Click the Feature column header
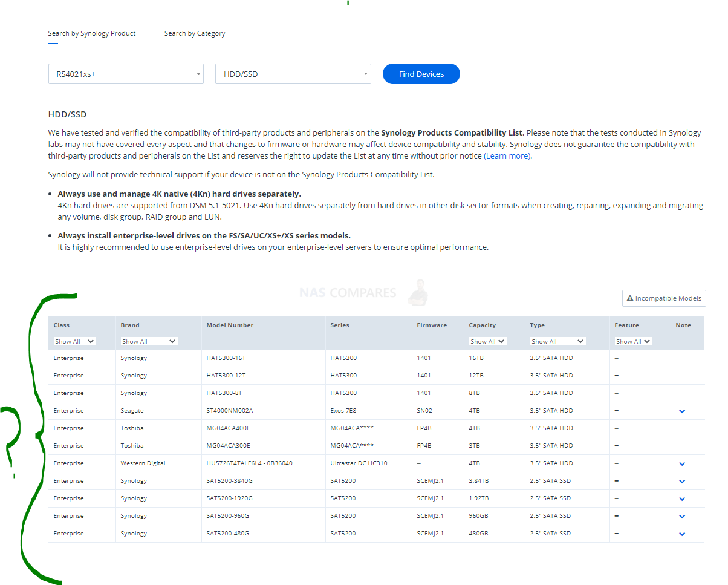The image size is (728, 585). (x=627, y=325)
